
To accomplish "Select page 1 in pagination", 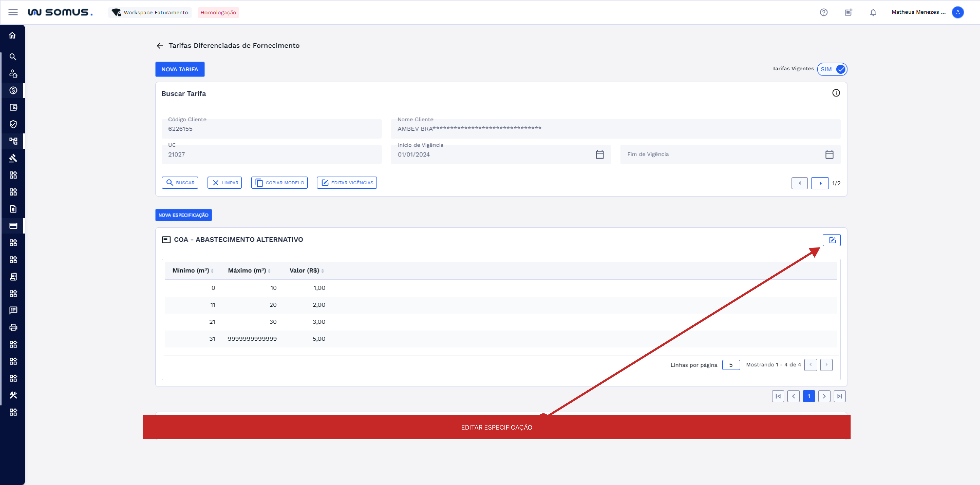I will pos(808,396).
